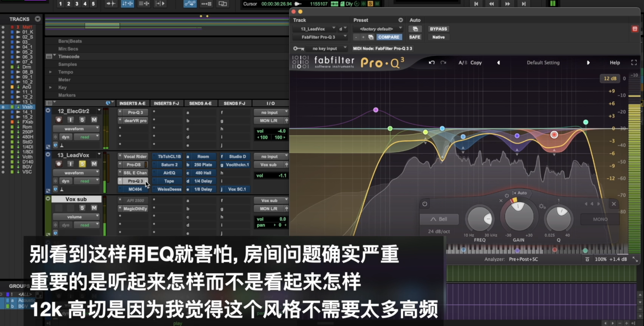Click the fast forward transport button
Image resolution: width=644 pixels, height=326 pixels.
tap(507, 4)
